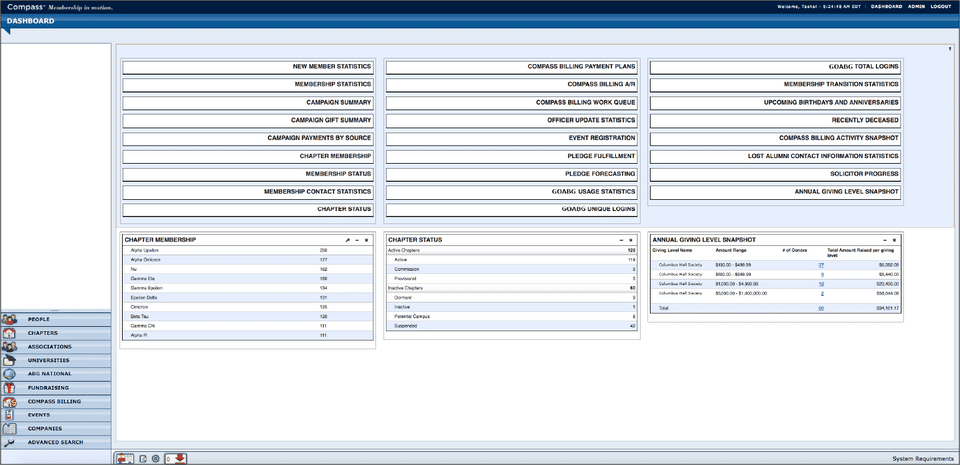
Task: Open the System Requirements link
Action: [x=922, y=458]
